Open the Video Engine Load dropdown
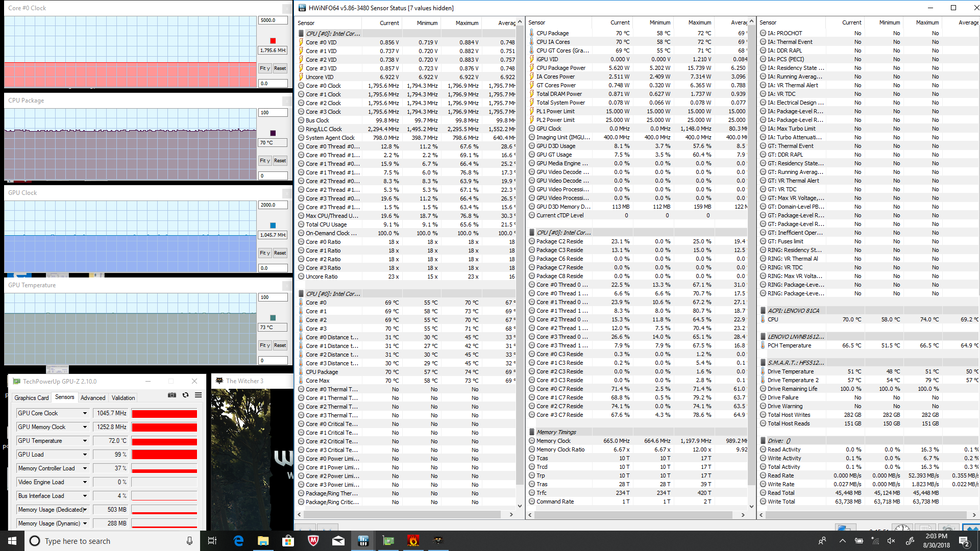Viewport: 980px width, 551px height. tap(85, 482)
